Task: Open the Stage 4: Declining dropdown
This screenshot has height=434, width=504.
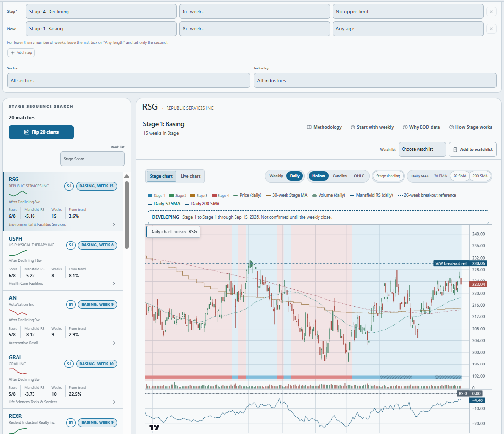Action: (101, 12)
